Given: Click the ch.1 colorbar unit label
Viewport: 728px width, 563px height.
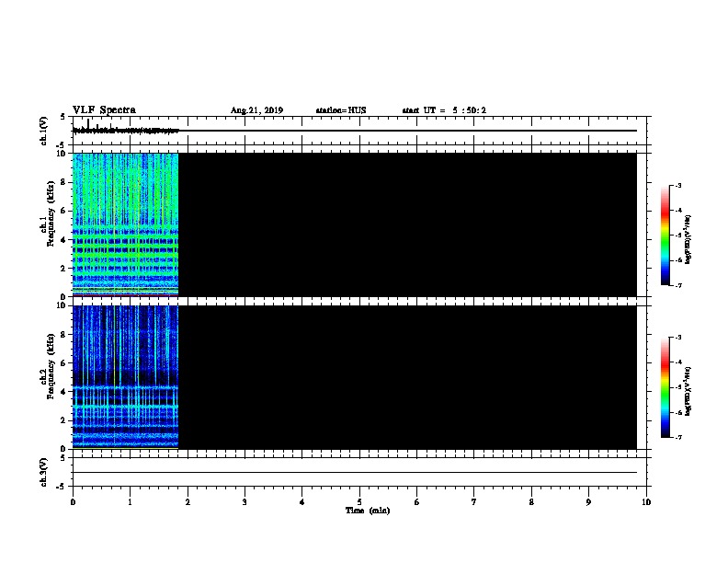Looking at the screenshot, I should [688, 240].
